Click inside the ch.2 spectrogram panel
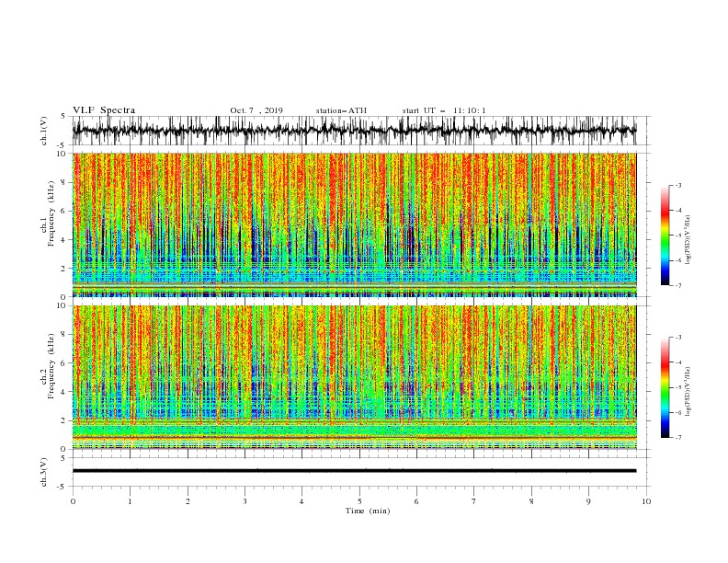This screenshot has width=728, height=563. click(x=354, y=377)
